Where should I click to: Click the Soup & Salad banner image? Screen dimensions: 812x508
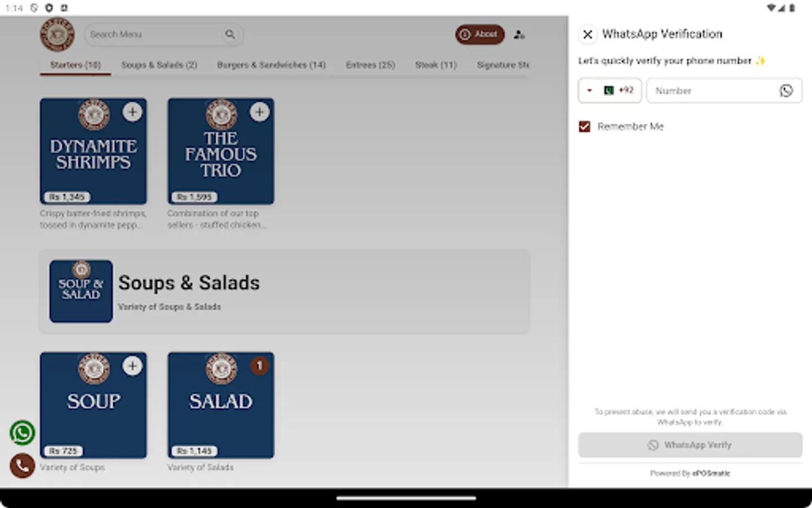81,291
